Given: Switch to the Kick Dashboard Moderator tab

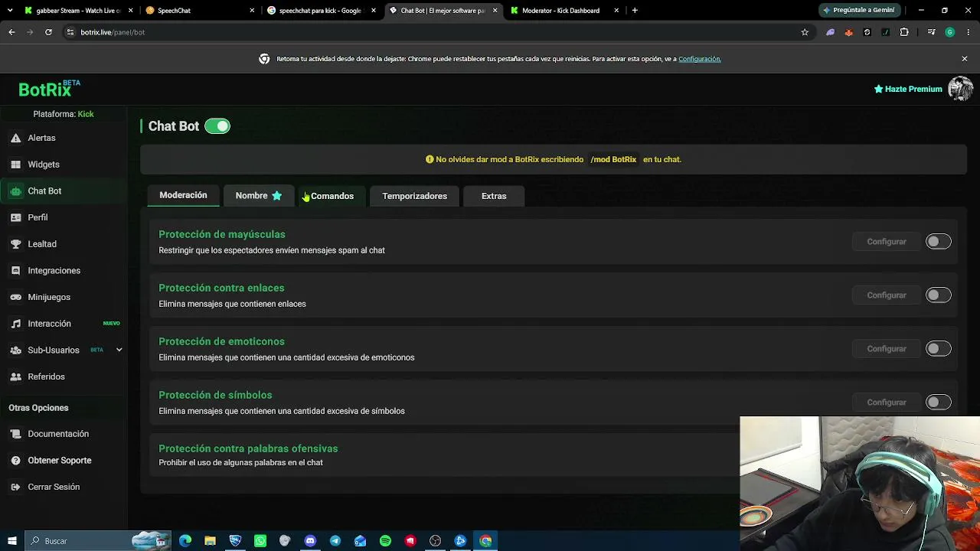Looking at the screenshot, I should coord(565,11).
